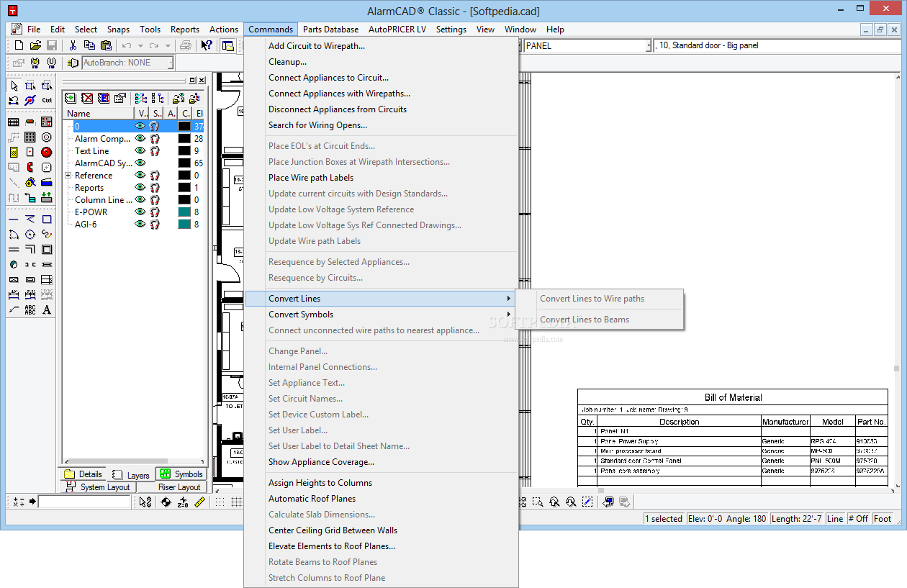Open the AutoPRICER LV menu
Viewport: 907px width, 588px height.
[x=397, y=30]
